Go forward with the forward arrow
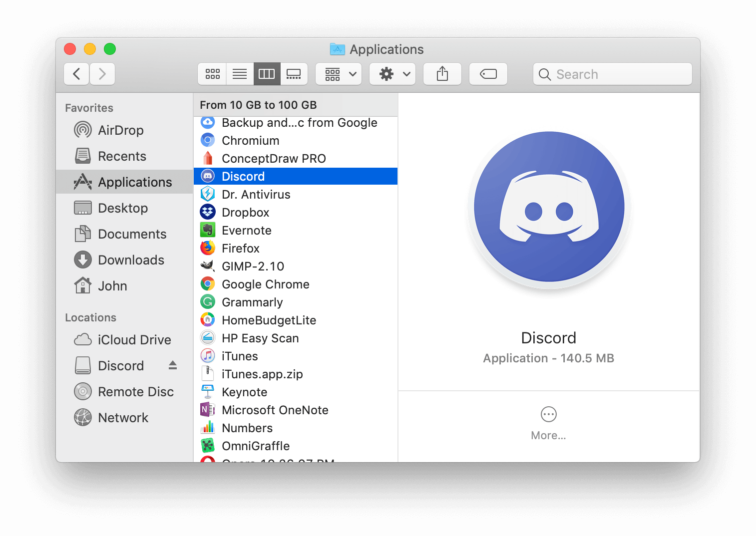756x536 pixels. (102, 74)
